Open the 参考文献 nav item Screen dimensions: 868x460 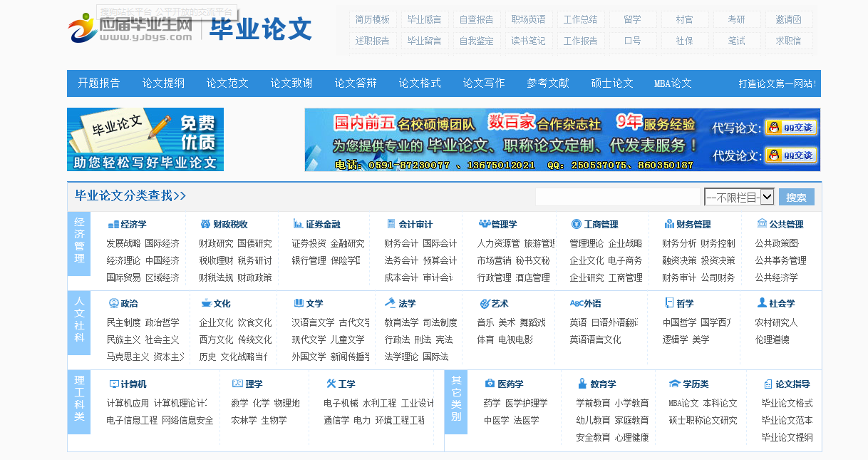coord(548,83)
